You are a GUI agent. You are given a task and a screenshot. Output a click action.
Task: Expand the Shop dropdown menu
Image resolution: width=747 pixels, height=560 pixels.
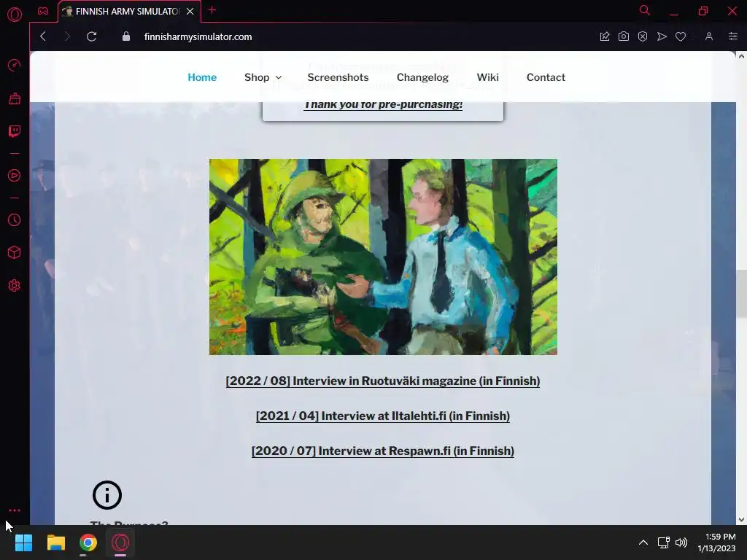(263, 77)
